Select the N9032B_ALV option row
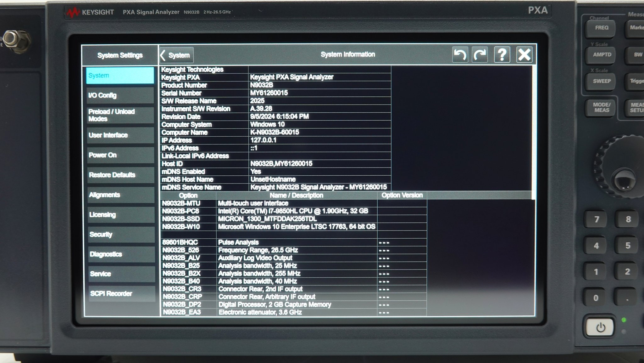The height and width of the screenshot is (363, 644). click(x=293, y=258)
